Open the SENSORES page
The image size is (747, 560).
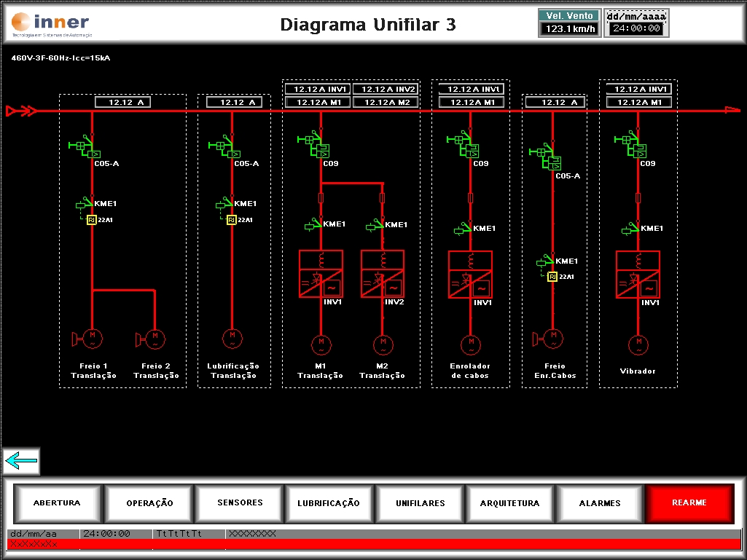pos(240,503)
